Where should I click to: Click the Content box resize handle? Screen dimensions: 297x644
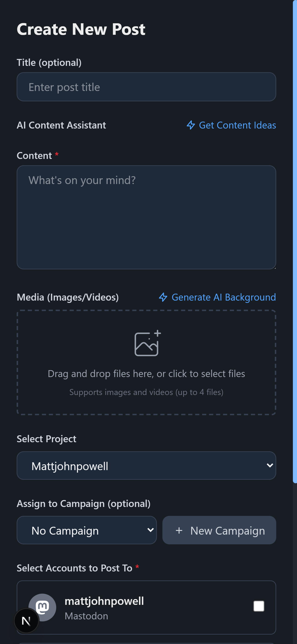coord(275,268)
